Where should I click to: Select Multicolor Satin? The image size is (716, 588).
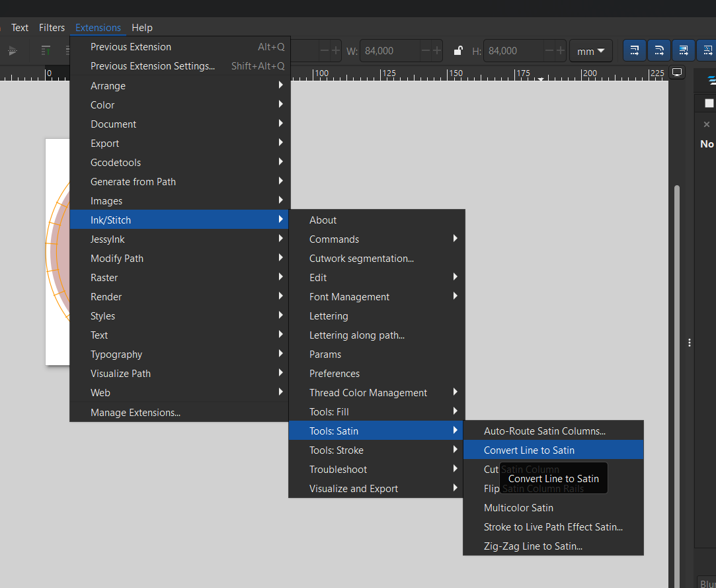553,508
